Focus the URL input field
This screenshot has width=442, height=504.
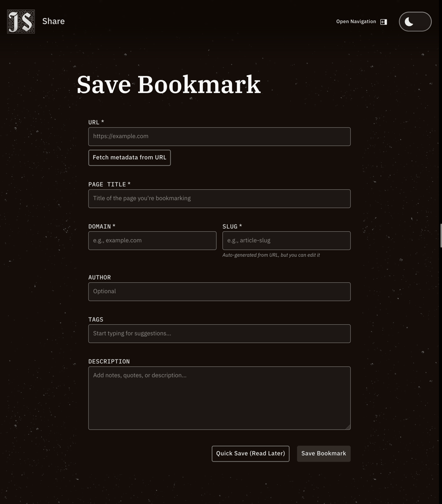pyautogui.click(x=219, y=136)
